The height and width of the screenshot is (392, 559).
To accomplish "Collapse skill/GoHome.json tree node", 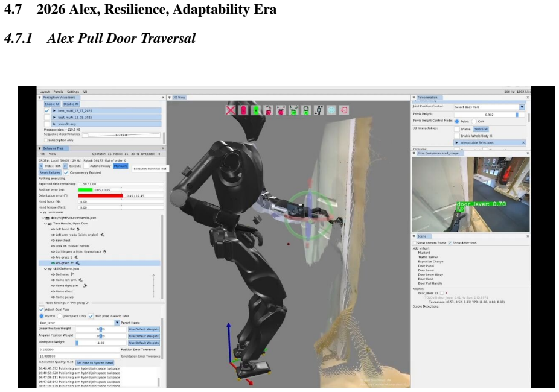I will 46,269.
